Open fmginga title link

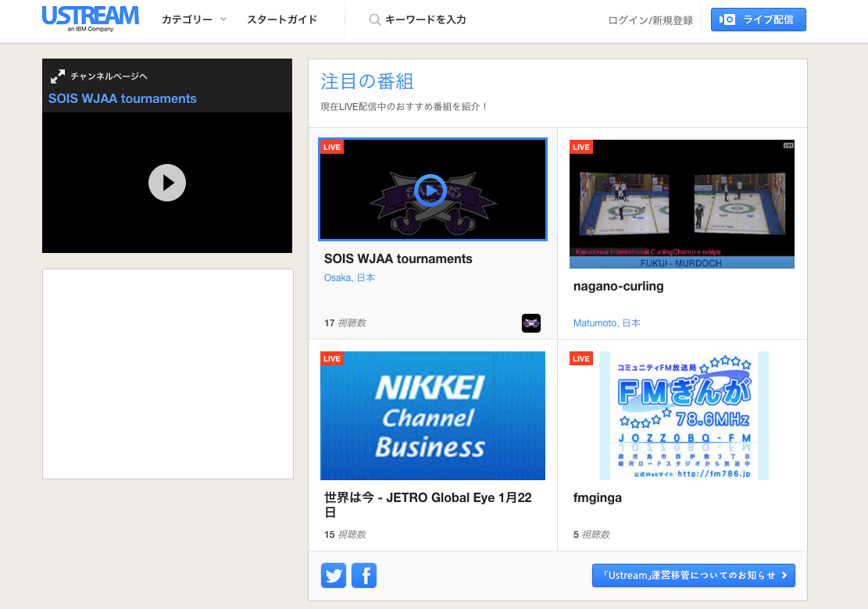point(598,498)
